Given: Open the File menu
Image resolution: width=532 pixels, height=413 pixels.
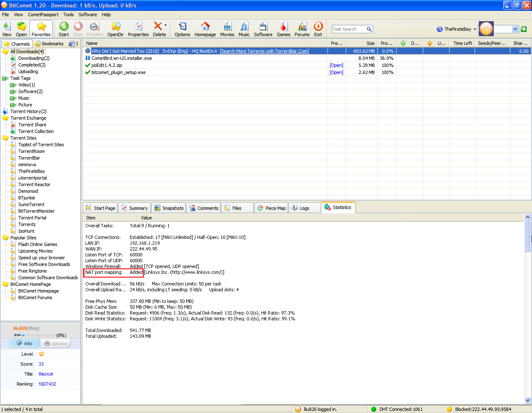Looking at the screenshot, I should click(5, 15).
